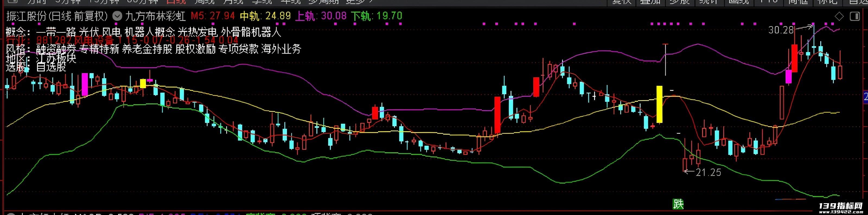
Task: Switch to the 周线 period tab
Action: tap(205, 2)
